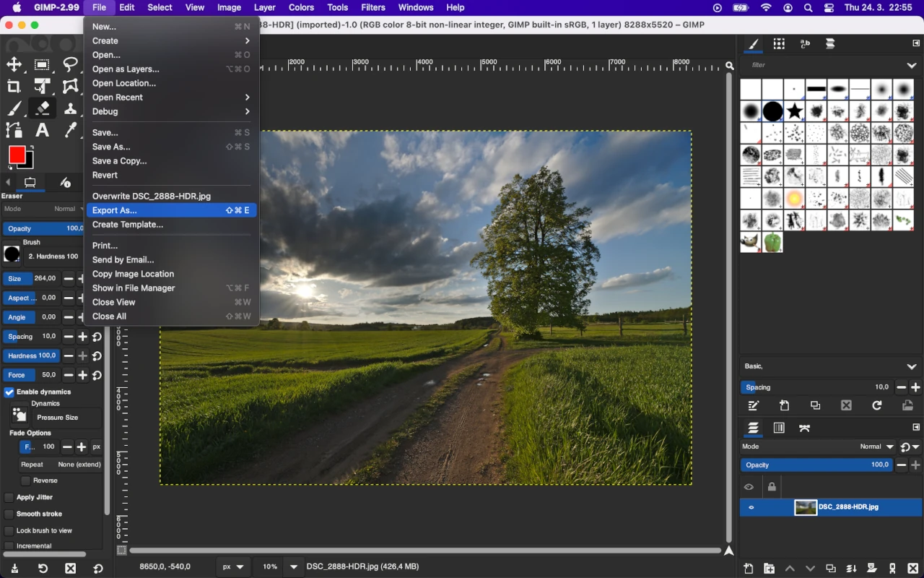Select the Crop tool
924x578 pixels.
(13, 86)
